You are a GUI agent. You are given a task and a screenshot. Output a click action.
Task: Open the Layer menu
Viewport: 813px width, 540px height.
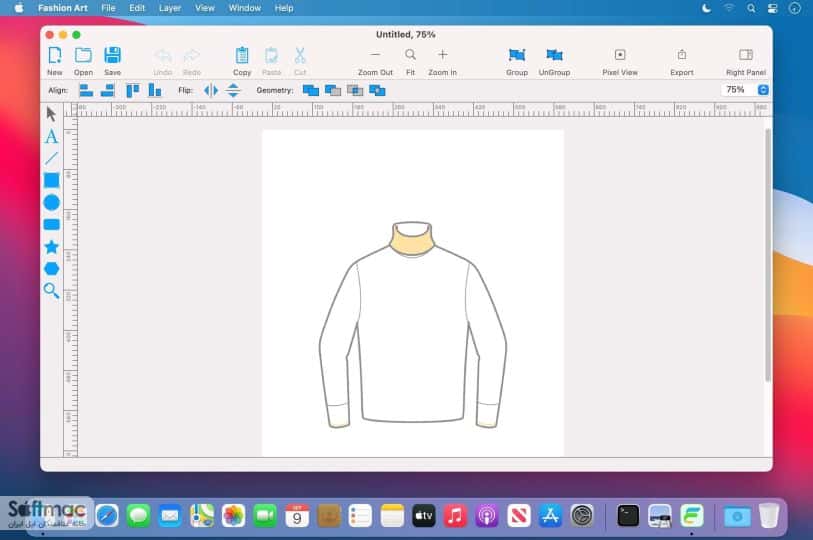click(x=170, y=8)
